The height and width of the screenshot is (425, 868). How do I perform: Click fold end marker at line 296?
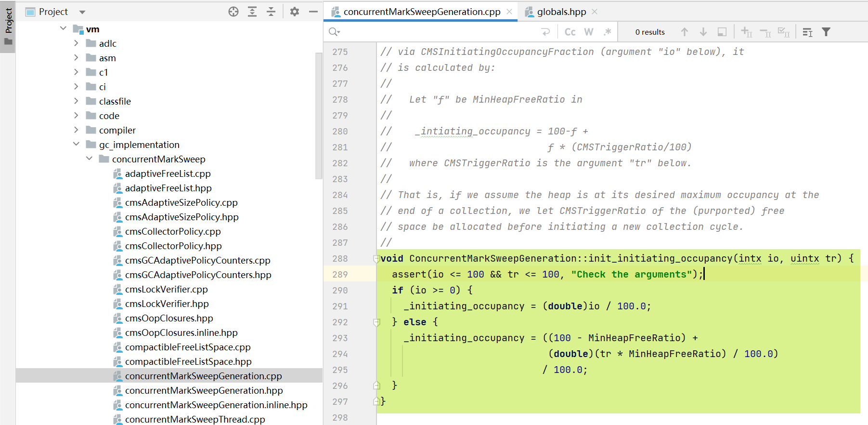coord(376,385)
